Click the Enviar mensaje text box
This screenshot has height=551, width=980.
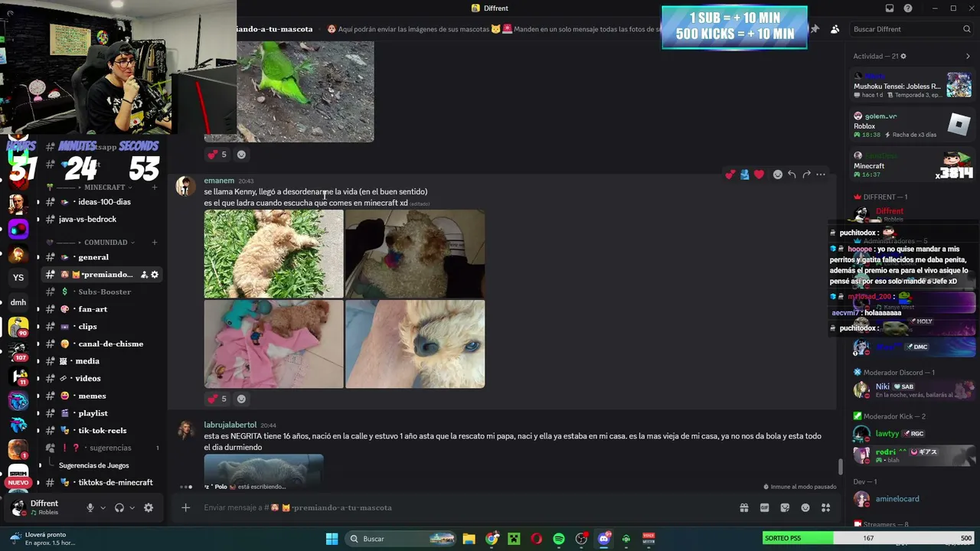pos(467,507)
